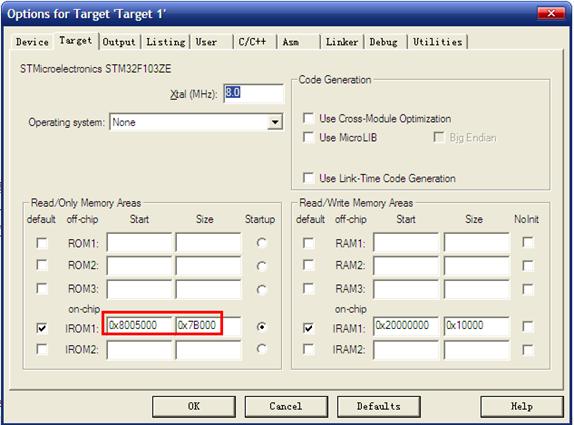Click the RAM3 Size field

[x=476, y=289]
